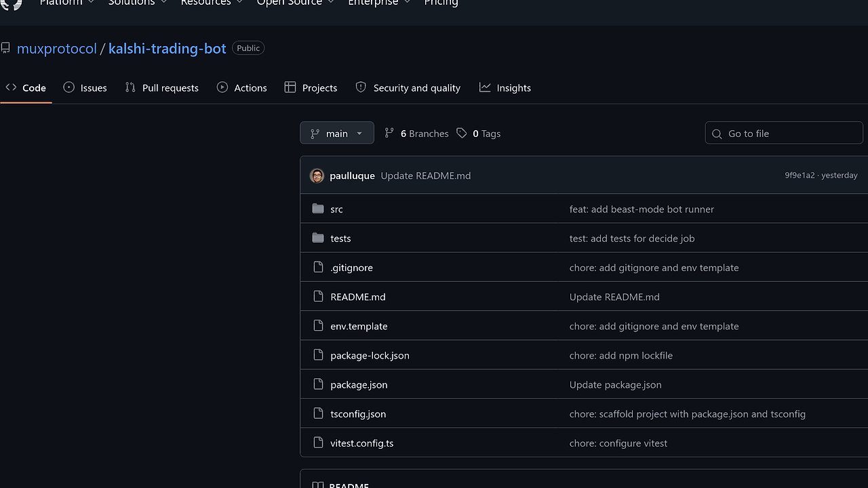View the 6 Branches list
The width and height of the screenshot is (868, 488).
pos(416,134)
